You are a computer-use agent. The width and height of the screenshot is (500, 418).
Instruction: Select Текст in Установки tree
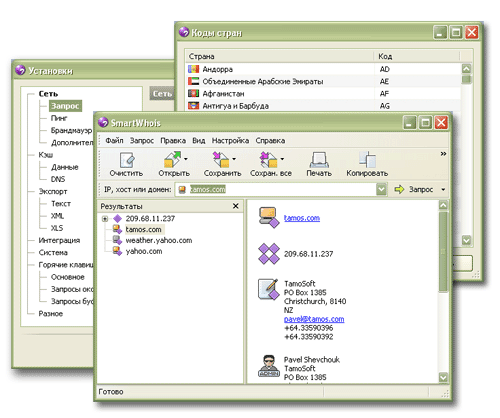point(61,204)
